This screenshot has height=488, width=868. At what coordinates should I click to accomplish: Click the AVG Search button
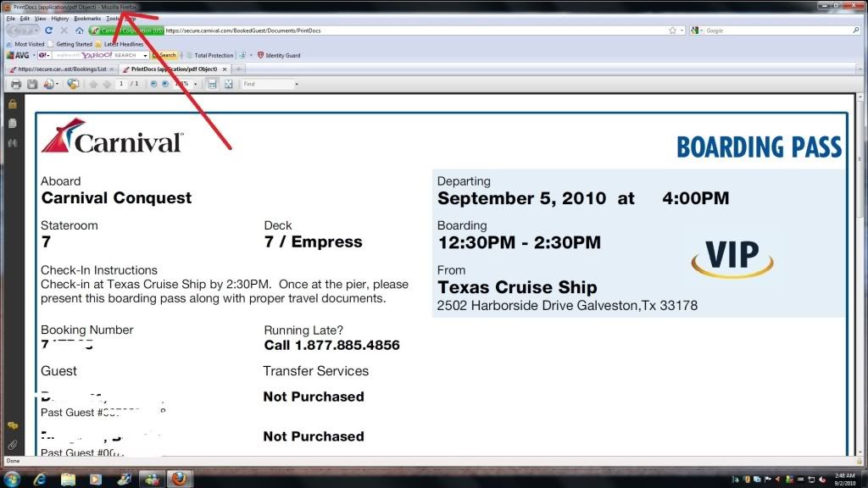164,55
